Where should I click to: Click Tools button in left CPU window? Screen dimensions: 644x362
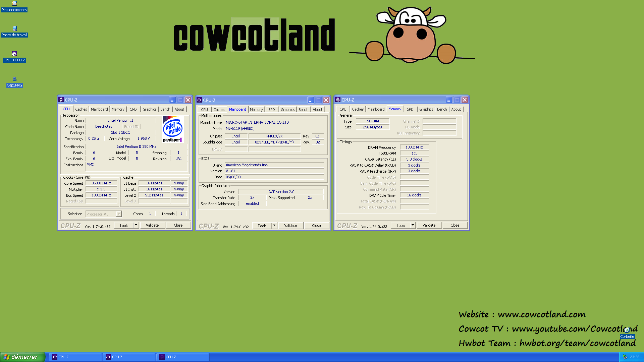click(x=124, y=225)
